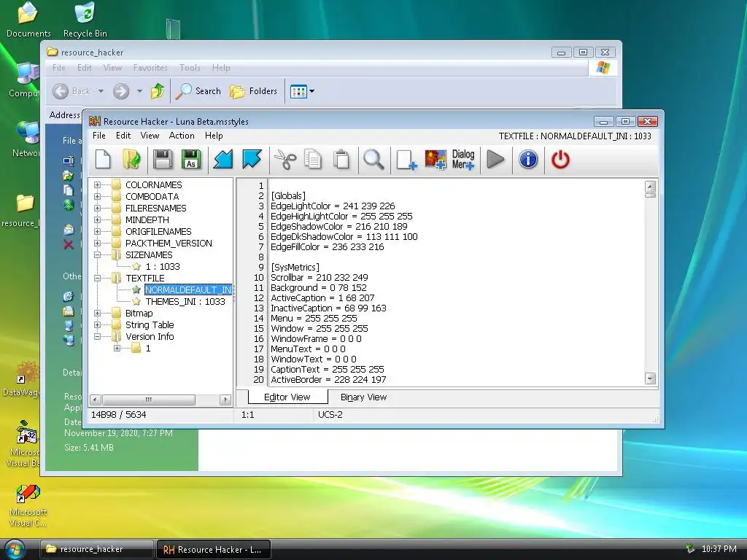Open Resource Hacker Edit menu
This screenshot has width=747, height=560.
click(123, 136)
